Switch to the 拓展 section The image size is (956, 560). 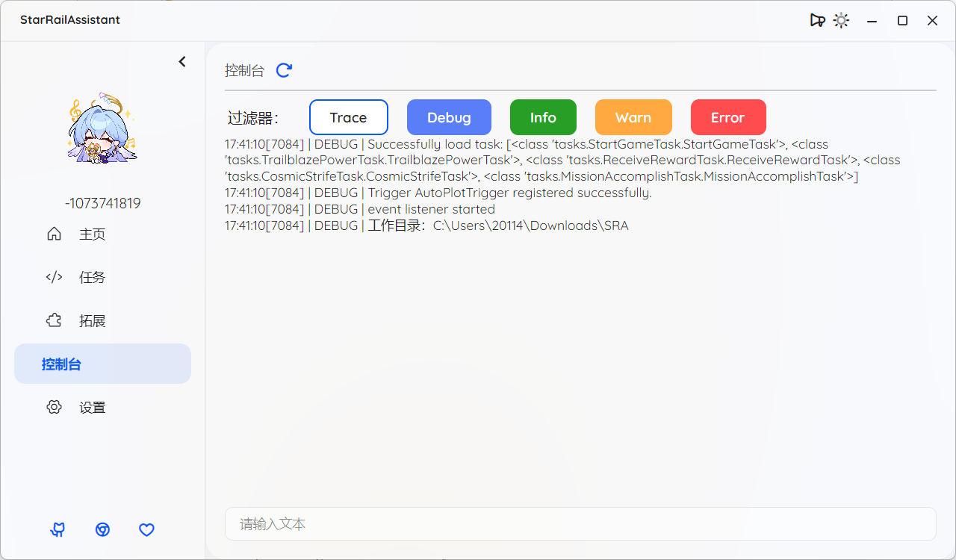coord(90,320)
